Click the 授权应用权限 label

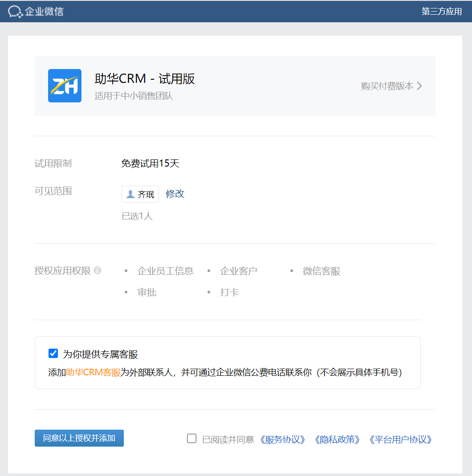coord(62,270)
